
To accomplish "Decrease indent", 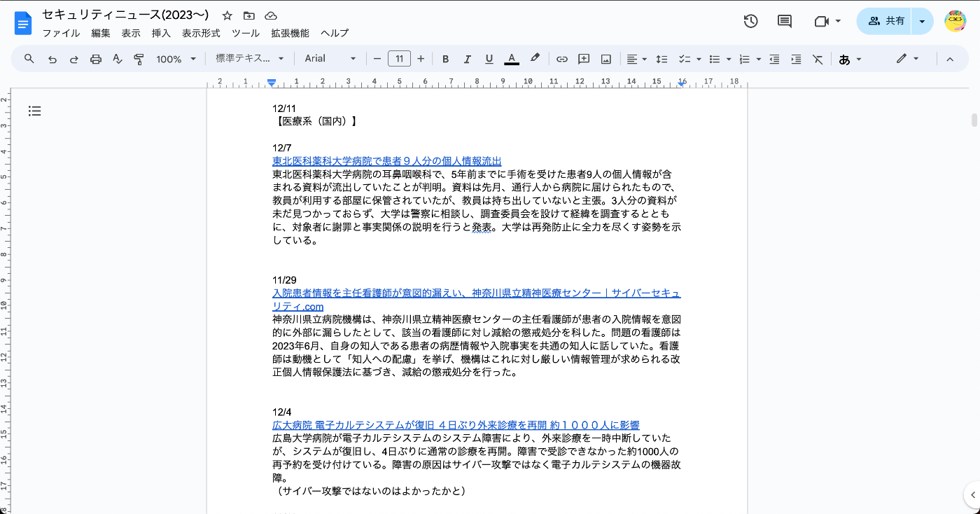I will click(x=774, y=59).
